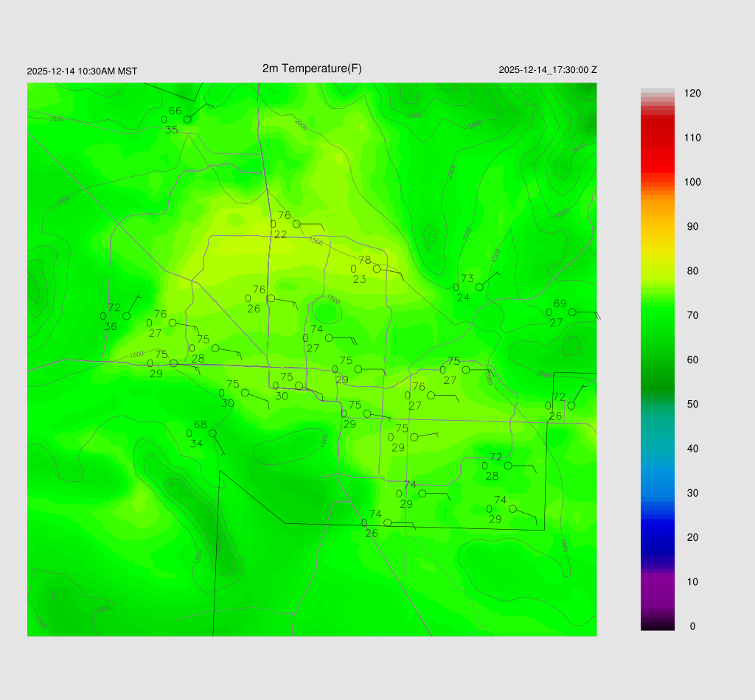Select the station marker showing 78 degrees
755x700 pixels.
[x=377, y=269]
